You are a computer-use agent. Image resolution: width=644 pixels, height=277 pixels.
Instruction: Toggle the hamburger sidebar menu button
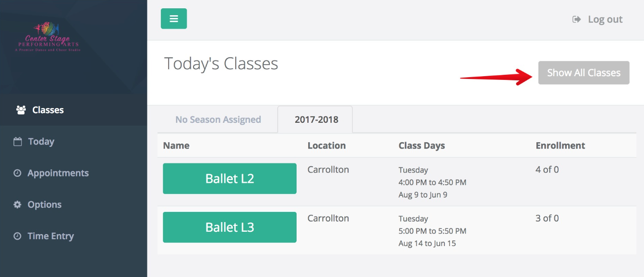tap(174, 18)
